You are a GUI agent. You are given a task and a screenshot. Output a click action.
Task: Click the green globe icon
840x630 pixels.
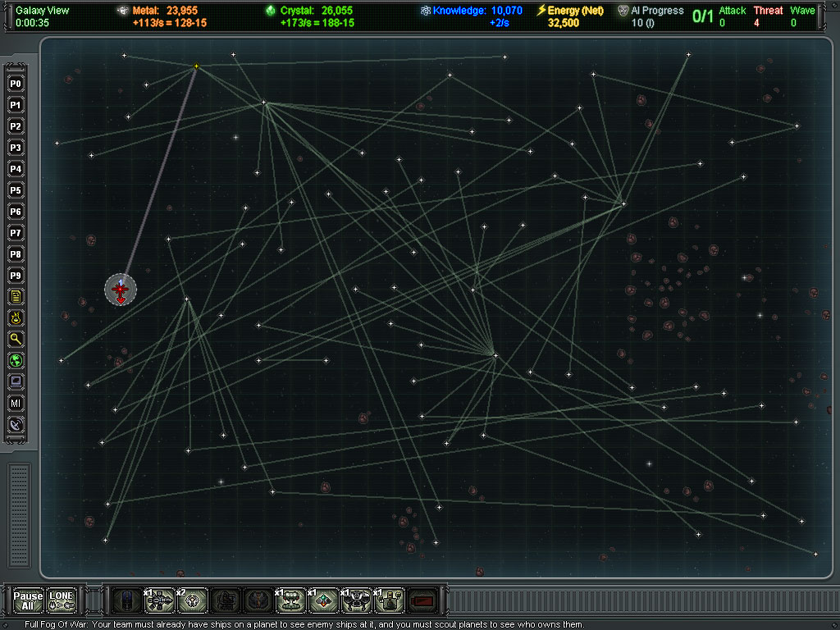[16, 360]
